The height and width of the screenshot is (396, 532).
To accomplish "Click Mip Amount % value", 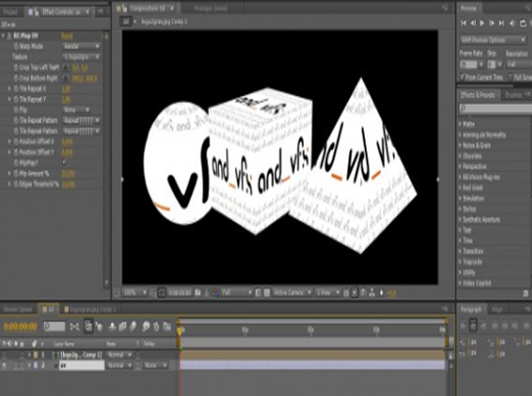I will coord(68,174).
